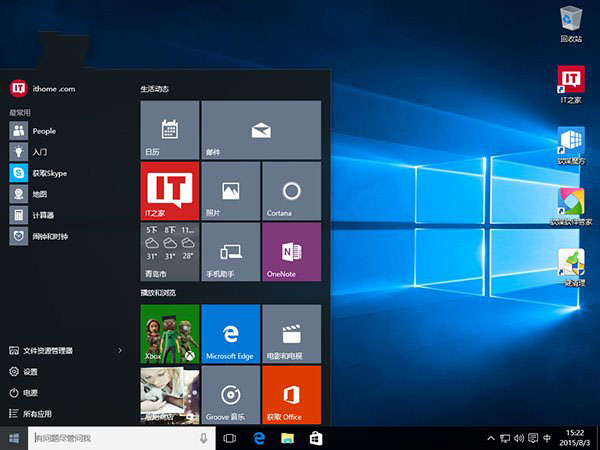Open the 邮件 (Mail) tile
The image size is (600, 450).
pos(261,130)
